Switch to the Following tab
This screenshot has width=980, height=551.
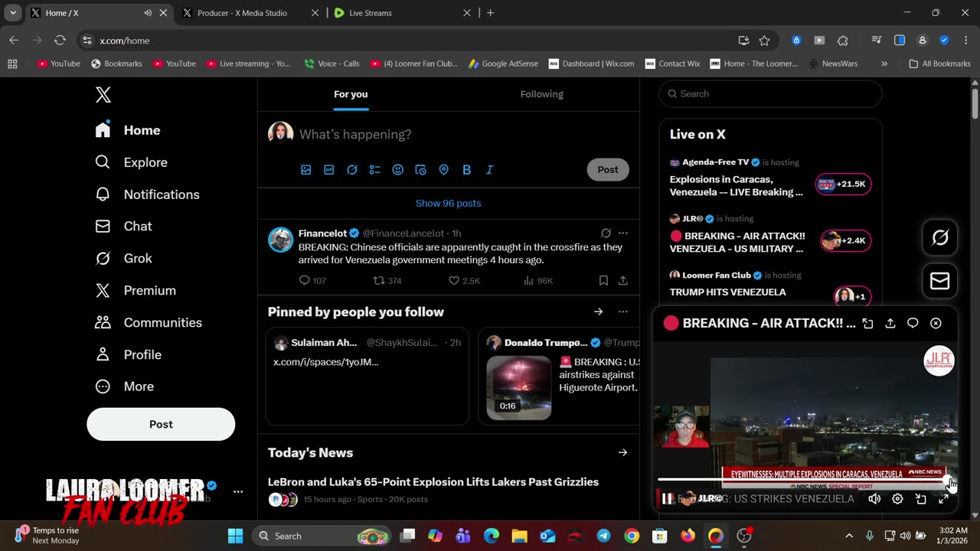542,94
